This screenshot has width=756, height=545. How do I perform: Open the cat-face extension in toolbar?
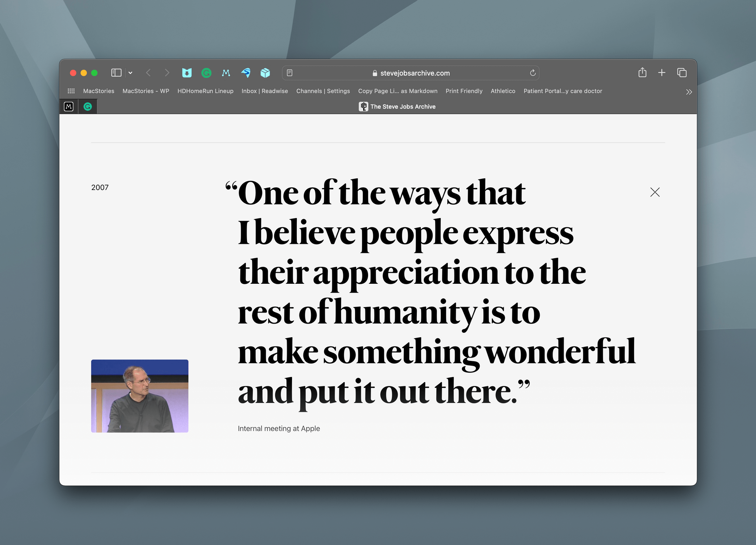pyautogui.click(x=187, y=73)
